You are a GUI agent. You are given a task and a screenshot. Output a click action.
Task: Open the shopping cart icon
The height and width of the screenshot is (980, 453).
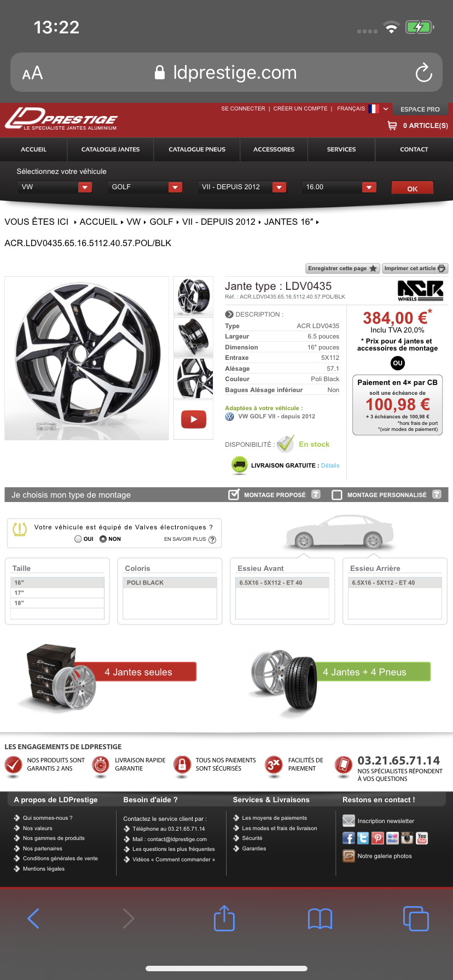click(392, 125)
